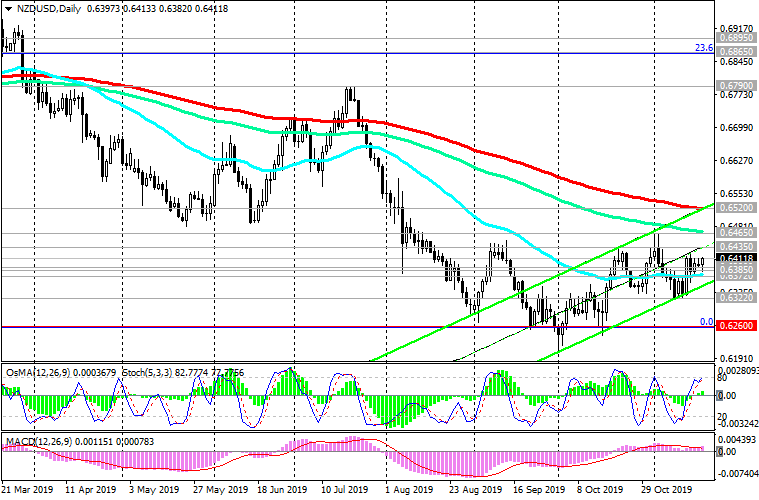Select the 29 Oct 2019 date label

(665, 491)
